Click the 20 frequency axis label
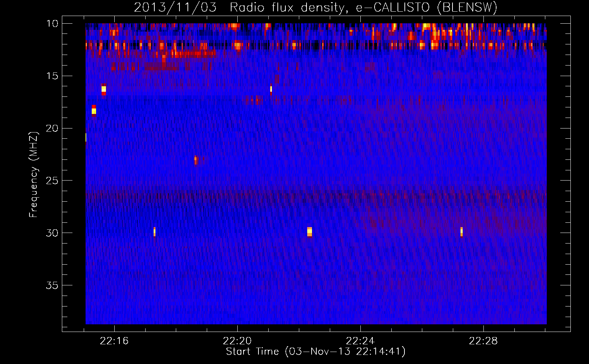589x364 pixels. 52,128
